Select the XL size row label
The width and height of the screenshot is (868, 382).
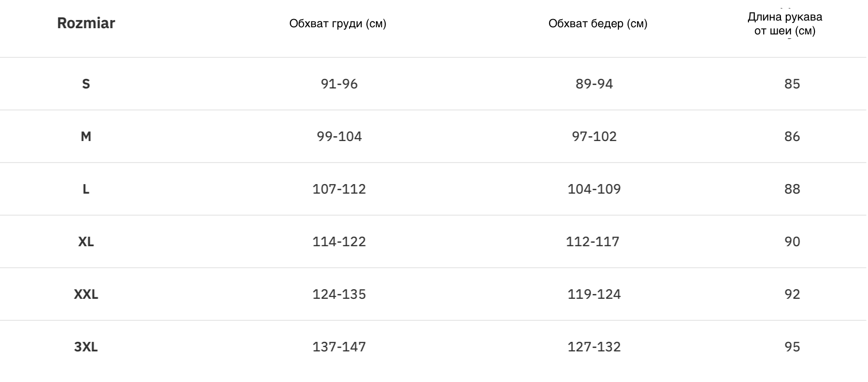click(86, 242)
